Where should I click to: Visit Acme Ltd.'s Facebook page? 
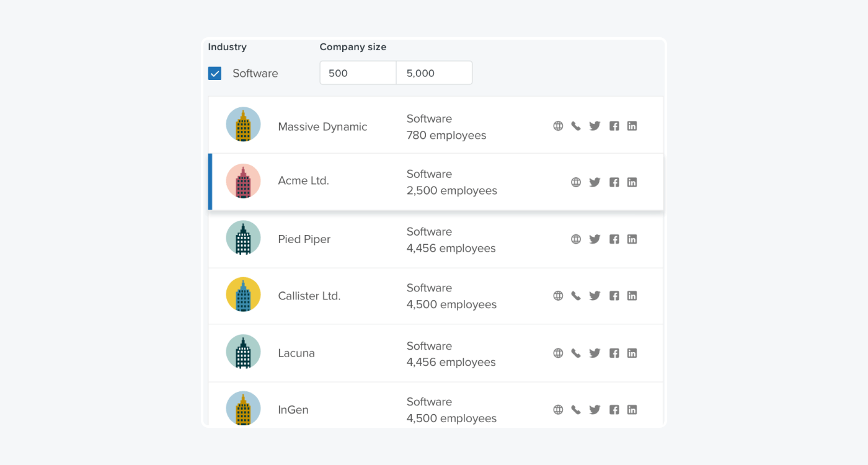(x=614, y=182)
